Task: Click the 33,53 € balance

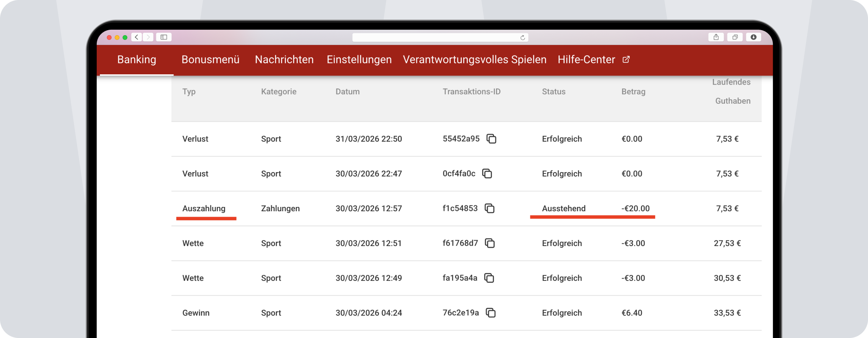Action: point(727,313)
